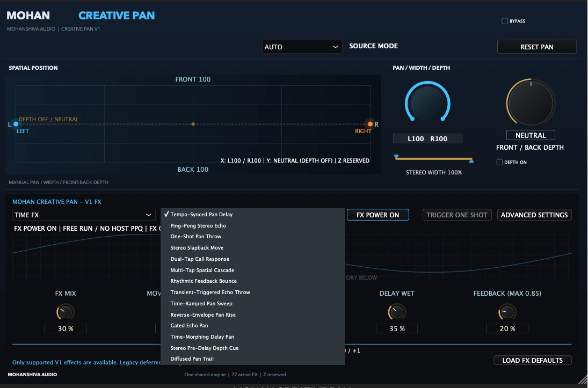The image size is (588, 388).
Task: Tick the DEPTH ON checkbox
Action: (499, 162)
